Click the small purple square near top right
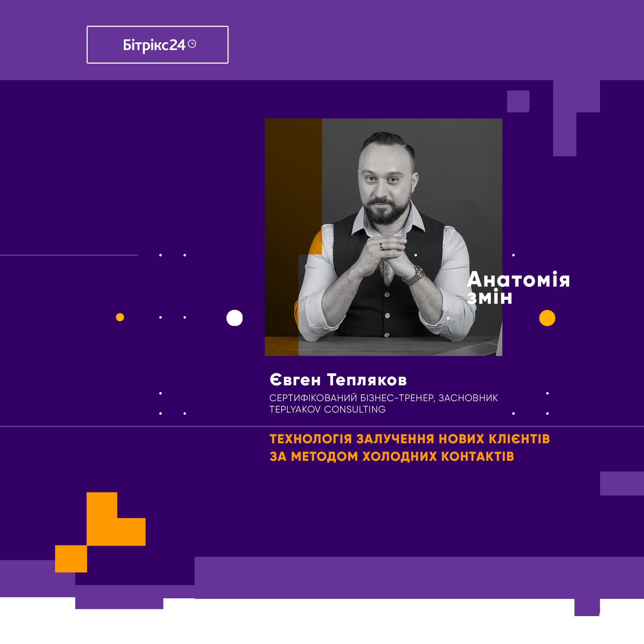The height and width of the screenshot is (644, 644). point(518,101)
